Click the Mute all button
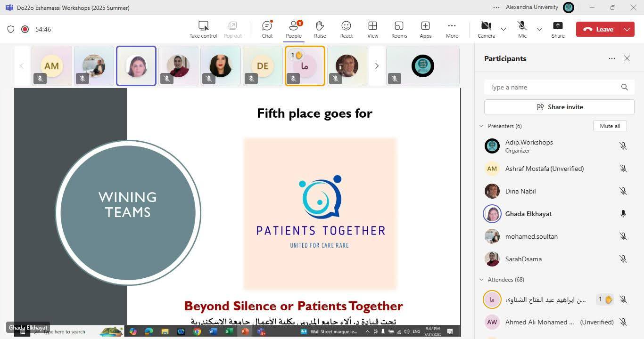 tap(610, 126)
